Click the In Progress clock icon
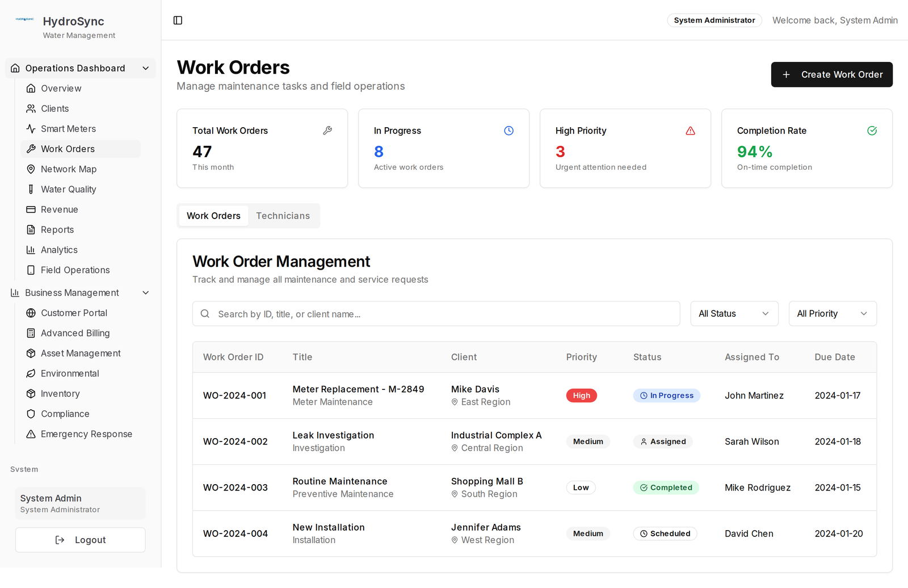The height and width of the screenshot is (588, 908). click(509, 131)
